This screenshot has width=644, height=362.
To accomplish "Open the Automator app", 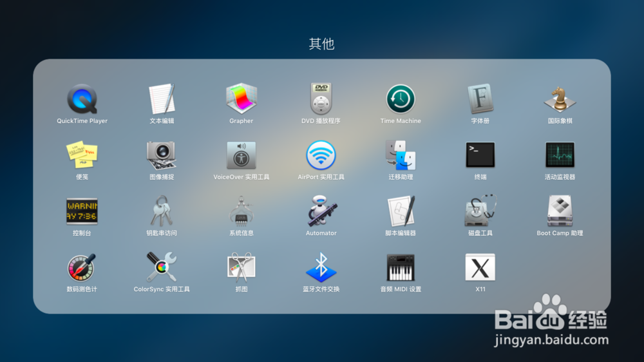I will pyautogui.click(x=321, y=211).
